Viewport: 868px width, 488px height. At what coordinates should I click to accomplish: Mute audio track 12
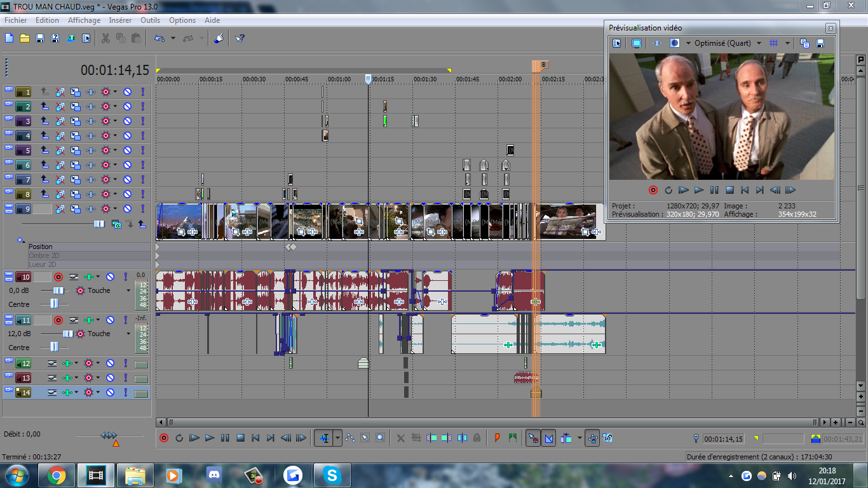110,363
